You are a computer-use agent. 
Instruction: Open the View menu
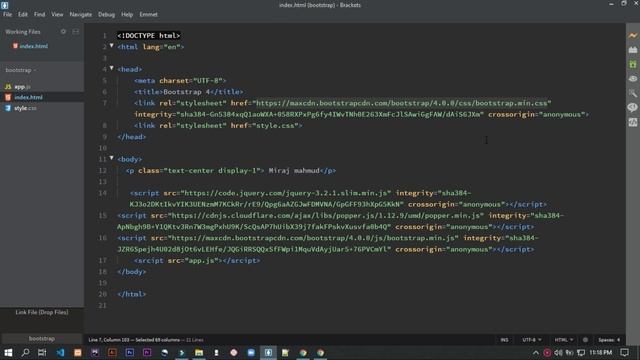(57, 14)
